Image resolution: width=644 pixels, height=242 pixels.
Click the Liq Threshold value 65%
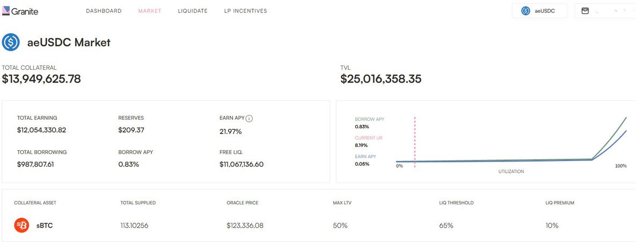coord(447,226)
